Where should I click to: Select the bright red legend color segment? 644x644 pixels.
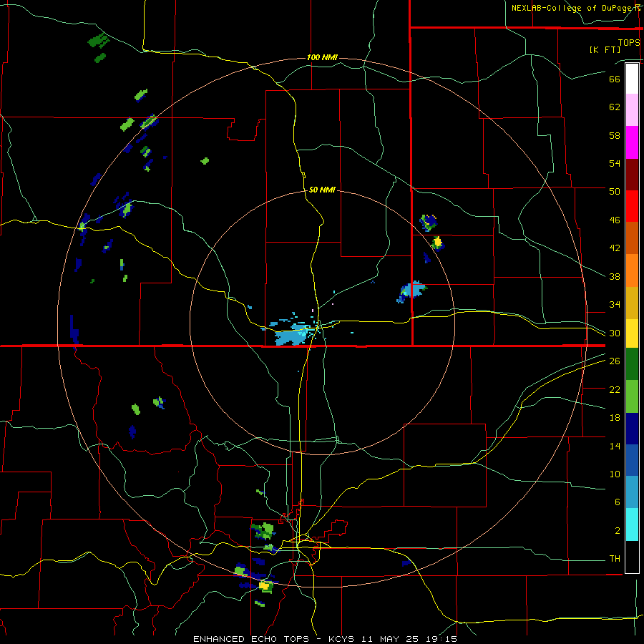click(x=632, y=206)
